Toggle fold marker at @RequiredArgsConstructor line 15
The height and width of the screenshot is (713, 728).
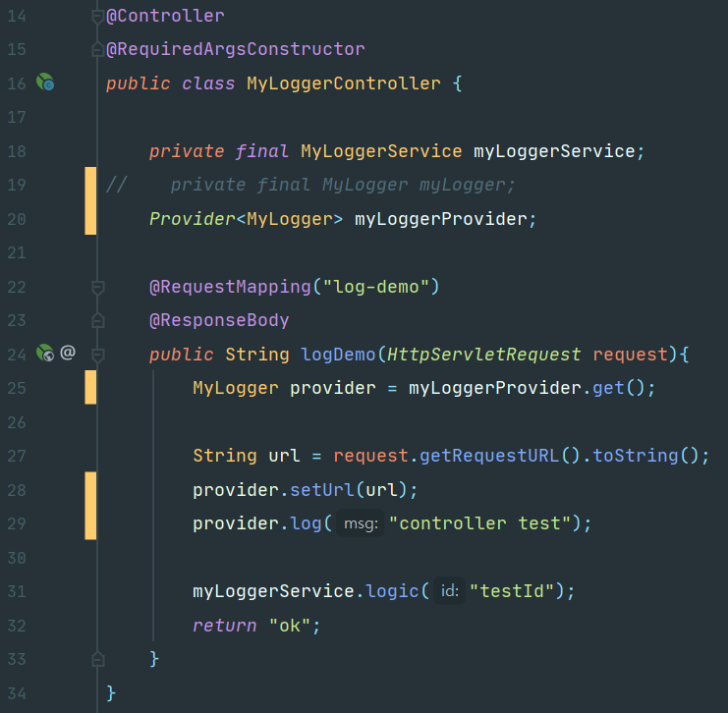click(97, 50)
